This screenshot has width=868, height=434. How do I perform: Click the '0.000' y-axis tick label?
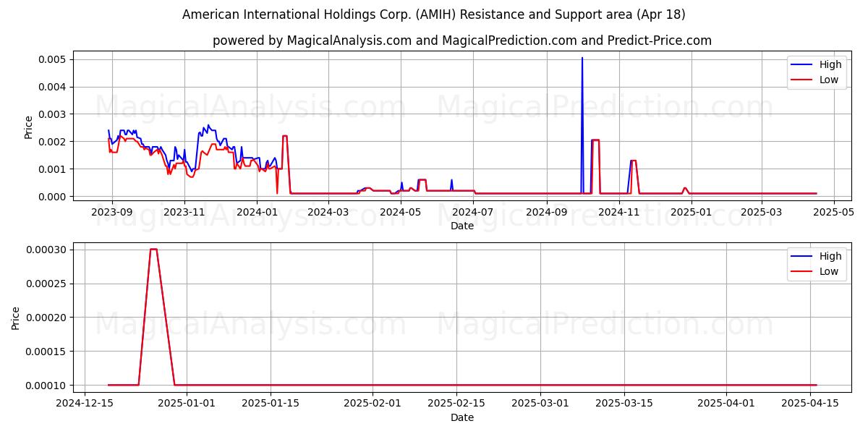click(53, 197)
